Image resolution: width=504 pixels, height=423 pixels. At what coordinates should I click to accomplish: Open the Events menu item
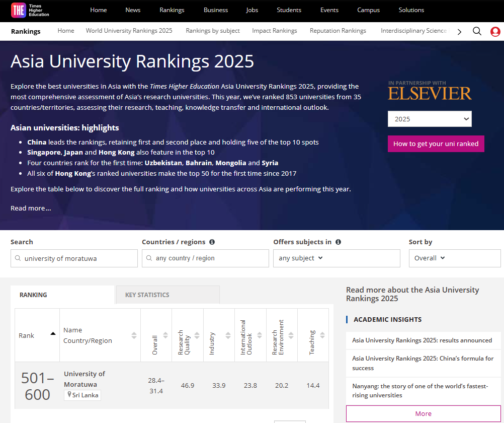tap(329, 10)
